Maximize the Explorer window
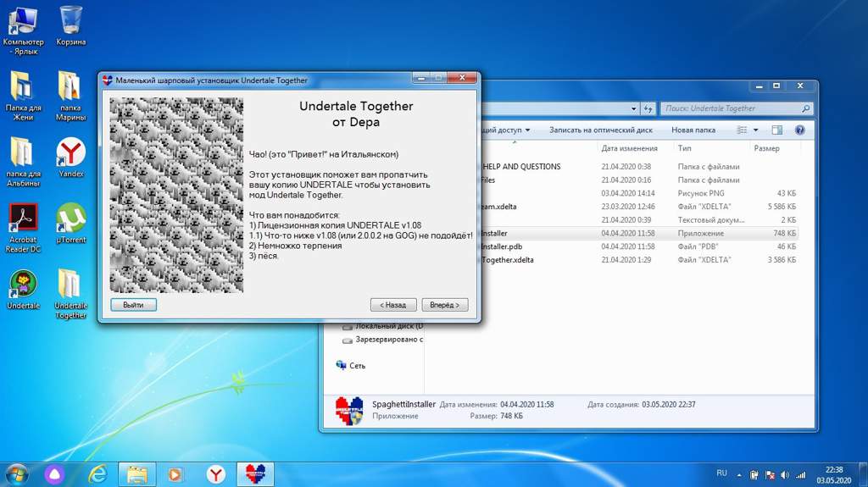This screenshot has height=487, width=868. point(776,86)
